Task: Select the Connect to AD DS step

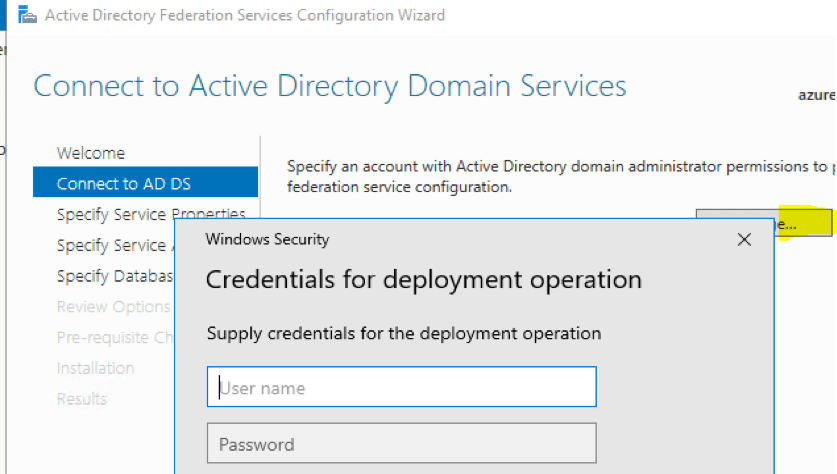Action: point(145,182)
